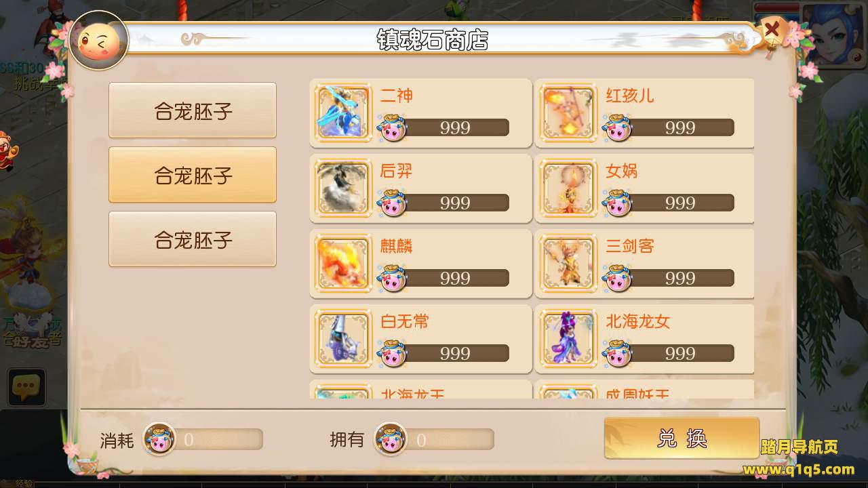Tap the pig mascot avatar in header
The height and width of the screenshot is (488, 868).
[x=99, y=41]
